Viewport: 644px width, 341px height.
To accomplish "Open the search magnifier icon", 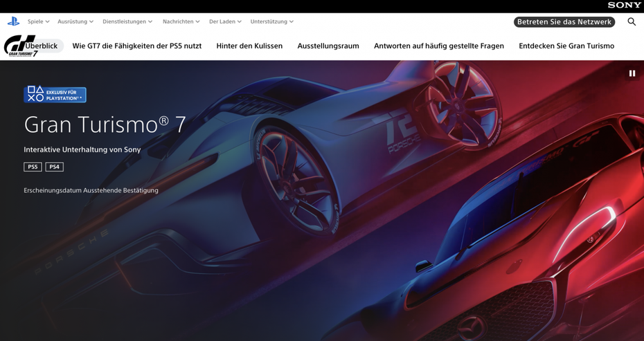I will [632, 21].
